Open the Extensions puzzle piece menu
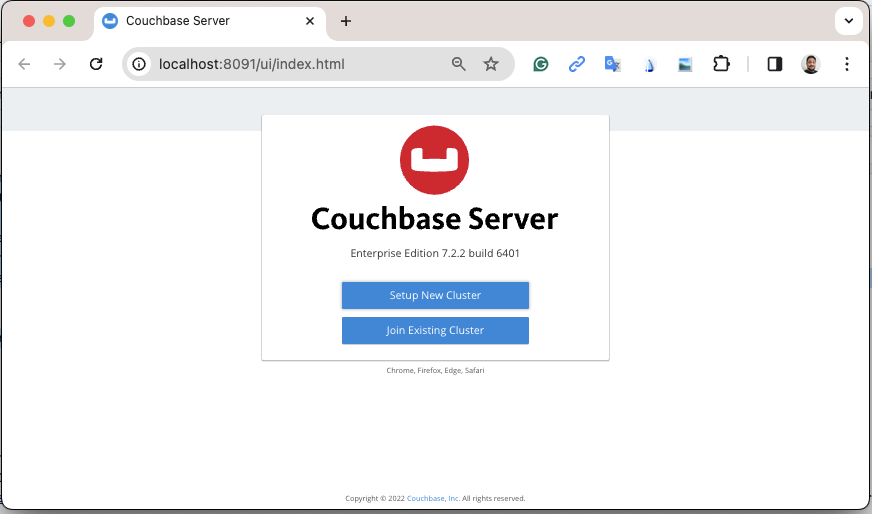This screenshot has width=872, height=514. (x=721, y=64)
